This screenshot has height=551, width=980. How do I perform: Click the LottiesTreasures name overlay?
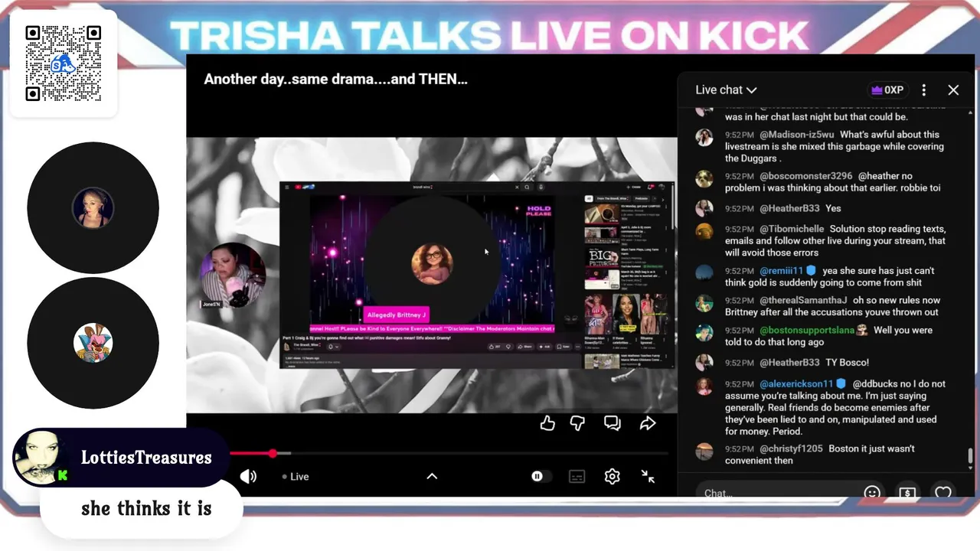point(146,458)
